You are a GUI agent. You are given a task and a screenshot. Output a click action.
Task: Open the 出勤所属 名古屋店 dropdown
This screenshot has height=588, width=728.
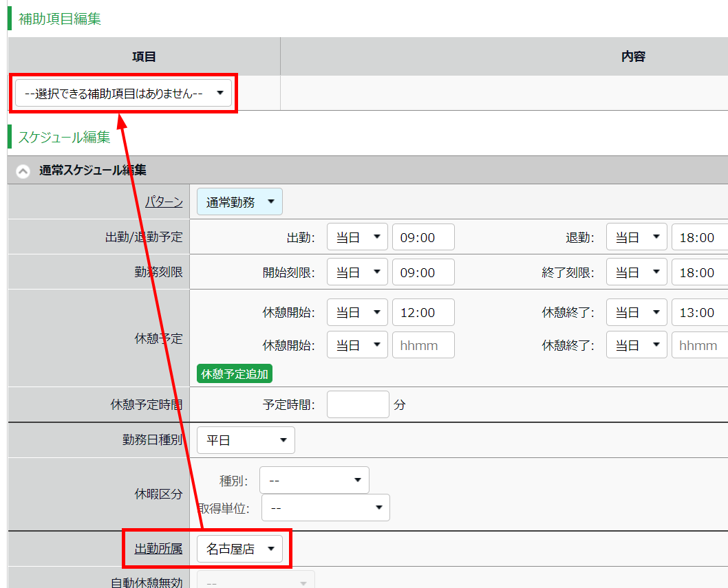[239, 549]
